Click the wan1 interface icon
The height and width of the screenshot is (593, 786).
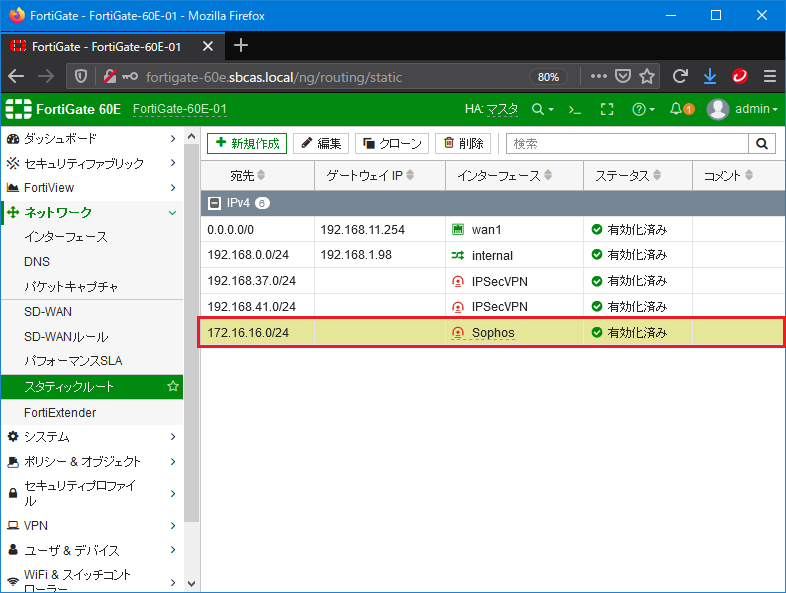tap(458, 230)
